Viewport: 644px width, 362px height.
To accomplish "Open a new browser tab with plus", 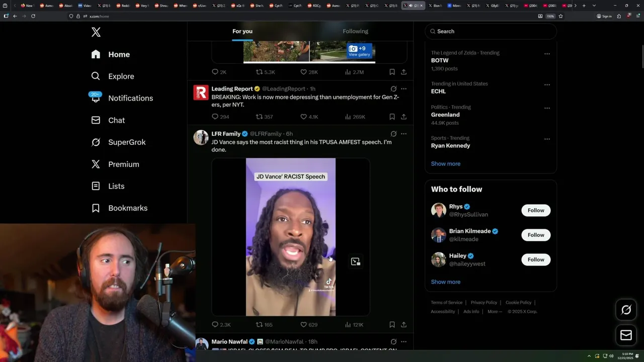I will [x=584, y=6].
